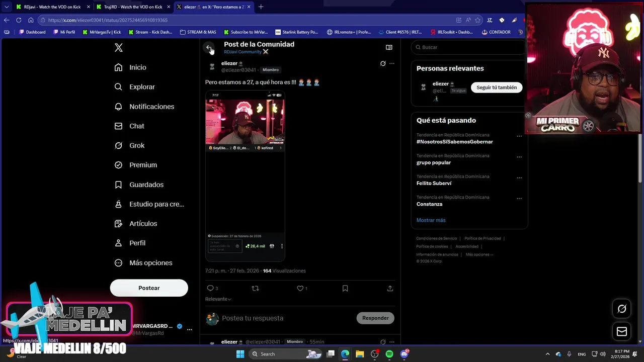Open options for #NosotrosSiSabemosGobernar trend
Image resolution: width=644 pixels, height=362 pixels.
coord(519,136)
